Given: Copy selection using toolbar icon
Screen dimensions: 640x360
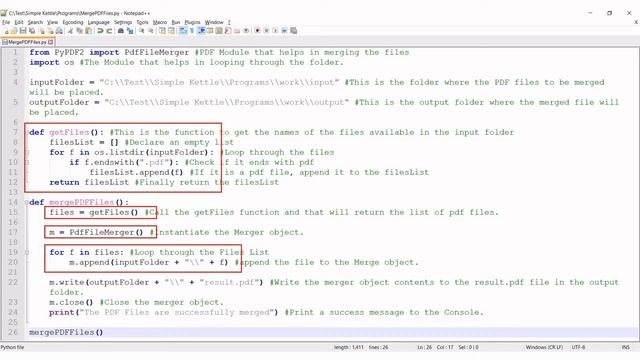Looking at the screenshot, I should pos(80,31).
